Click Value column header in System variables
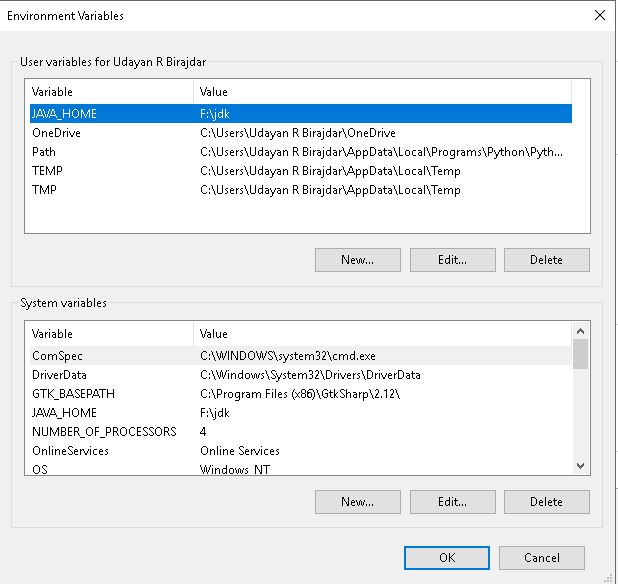The width and height of the screenshot is (618, 584). click(x=383, y=334)
